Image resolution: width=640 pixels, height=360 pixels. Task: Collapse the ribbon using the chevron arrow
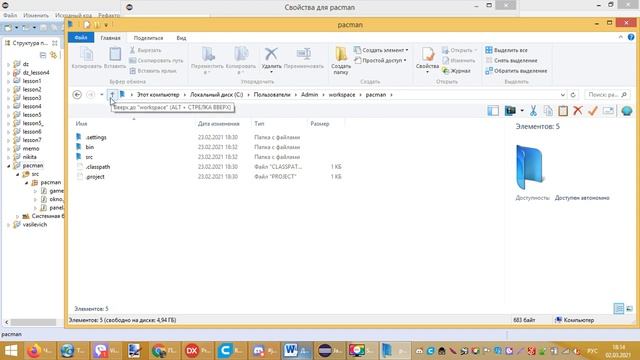620,37
